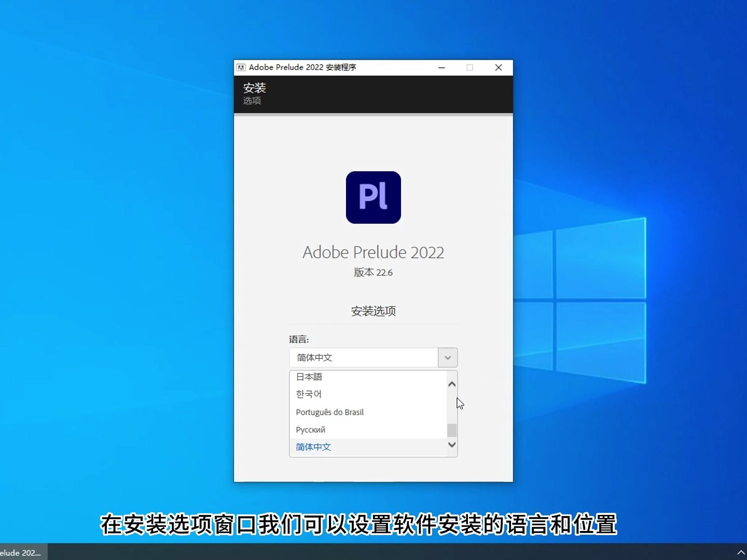Click the 安装选项 heading text
Screen dimensions: 747x560
pos(374,311)
